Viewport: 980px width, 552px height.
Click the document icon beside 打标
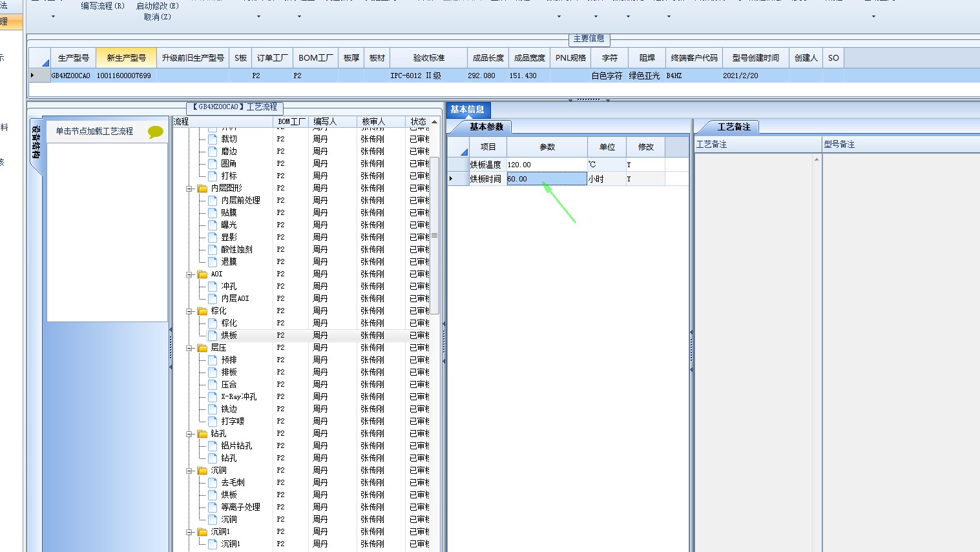pos(213,176)
